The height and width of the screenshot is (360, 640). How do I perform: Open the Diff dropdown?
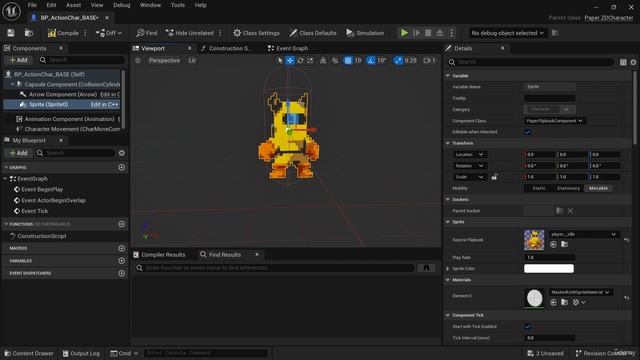[109, 33]
